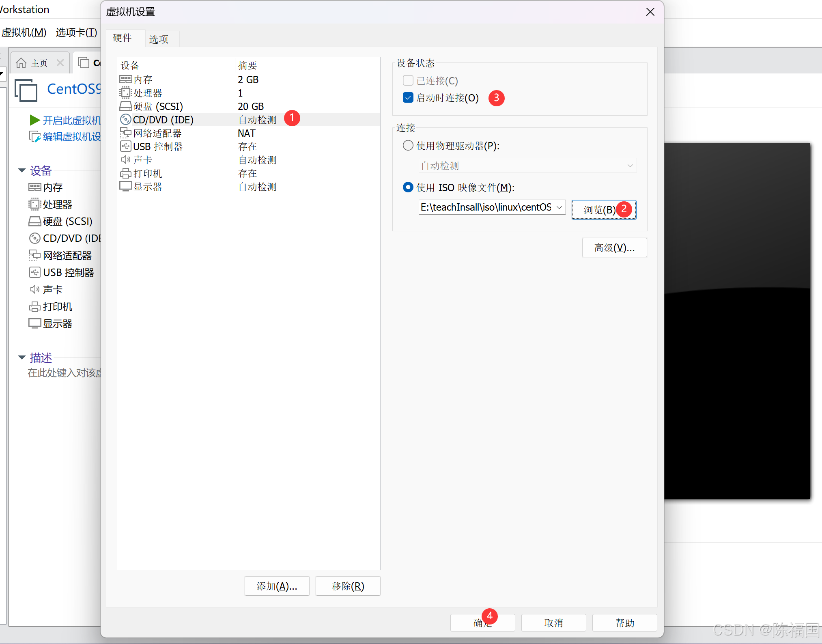Click the 2 GB memory summary value
The width and height of the screenshot is (822, 644).
click(x=248, y=80)
